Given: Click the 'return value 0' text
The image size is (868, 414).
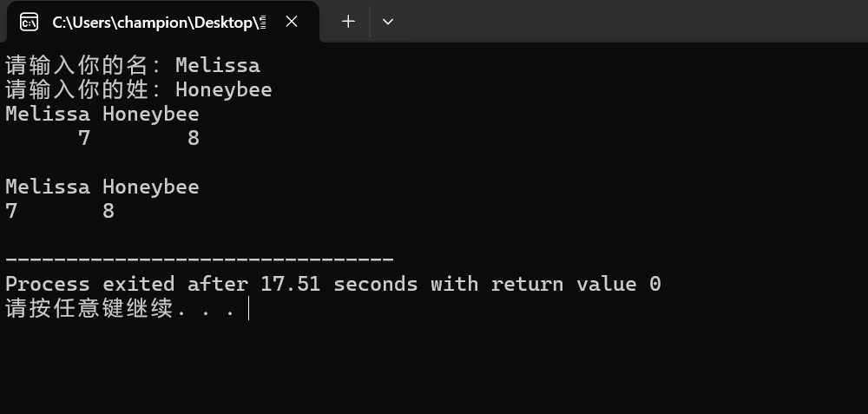Looking at the screenshot, I should pyautogui.click(x=575, y=284).
